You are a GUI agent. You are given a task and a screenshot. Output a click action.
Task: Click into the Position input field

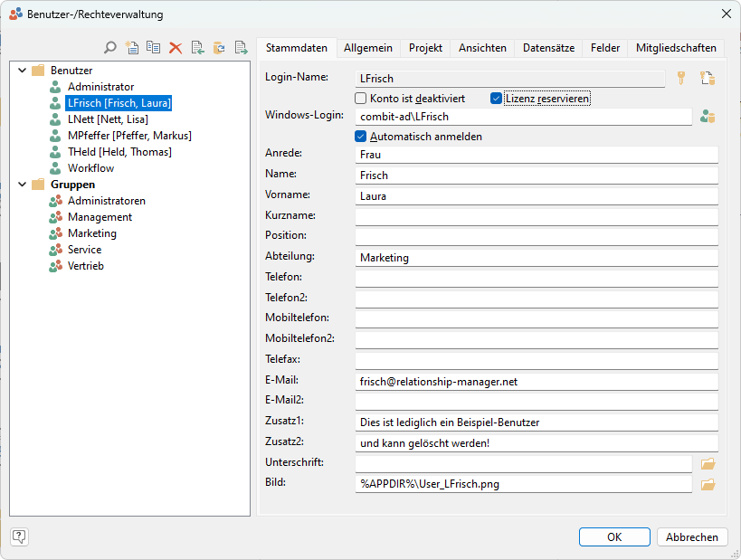click(x=537, y=236)
